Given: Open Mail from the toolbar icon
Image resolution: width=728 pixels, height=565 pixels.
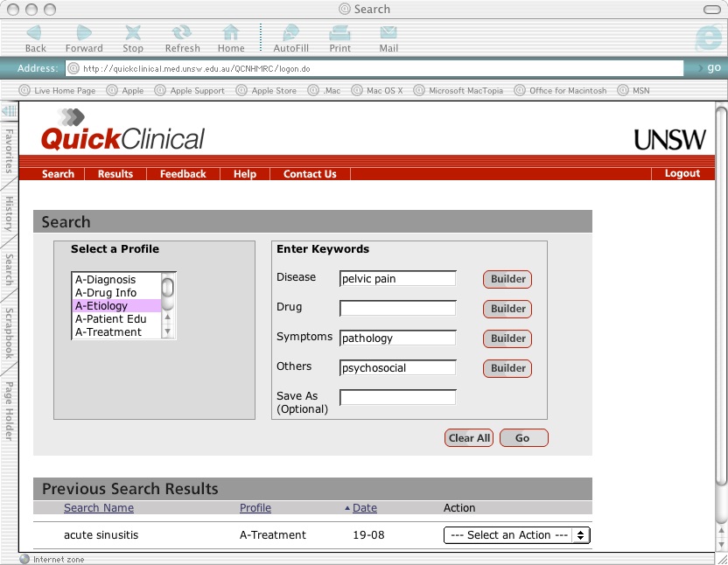Looking at the screenshot, I should [x=388, y=33].
